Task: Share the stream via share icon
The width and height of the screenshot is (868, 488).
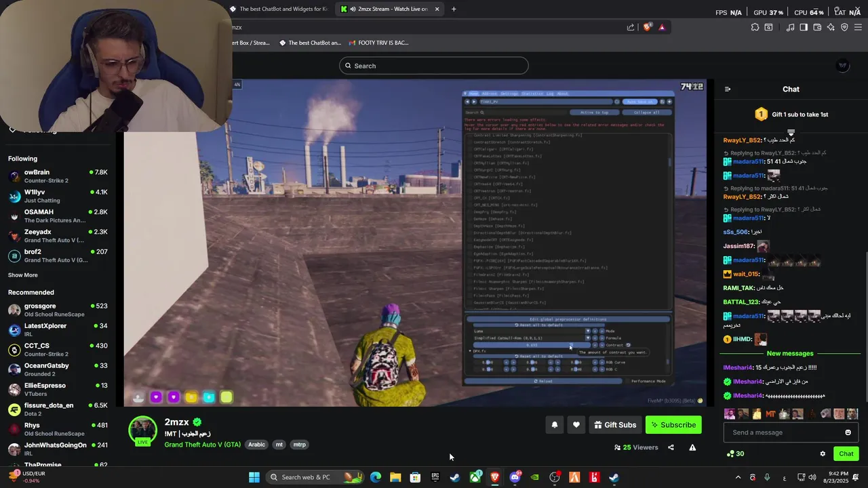Action: tap(671, 447)
